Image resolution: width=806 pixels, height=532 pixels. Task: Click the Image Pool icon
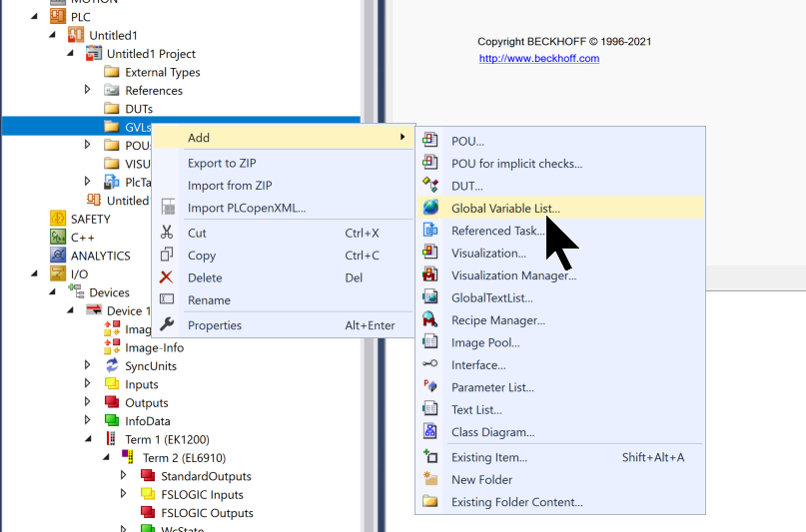coord(430,342)
